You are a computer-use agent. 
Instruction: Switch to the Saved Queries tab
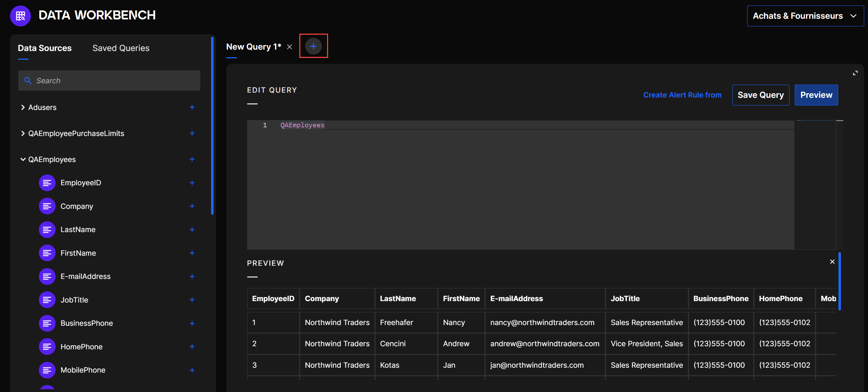121,48
